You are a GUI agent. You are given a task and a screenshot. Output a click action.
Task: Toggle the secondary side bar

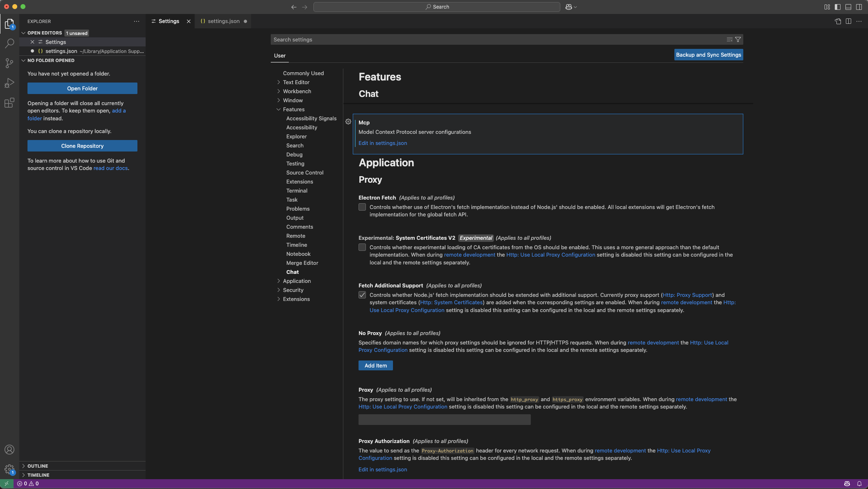pyautogui.click(x=859, y=7)
